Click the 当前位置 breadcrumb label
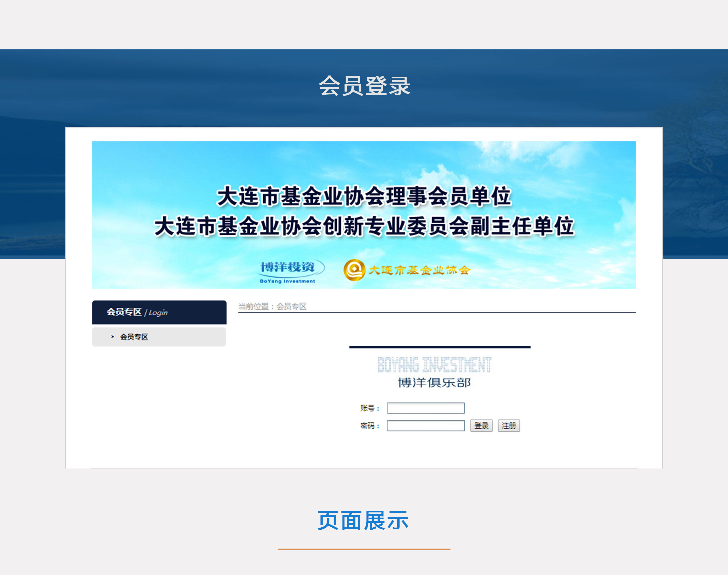 point(253,306)
